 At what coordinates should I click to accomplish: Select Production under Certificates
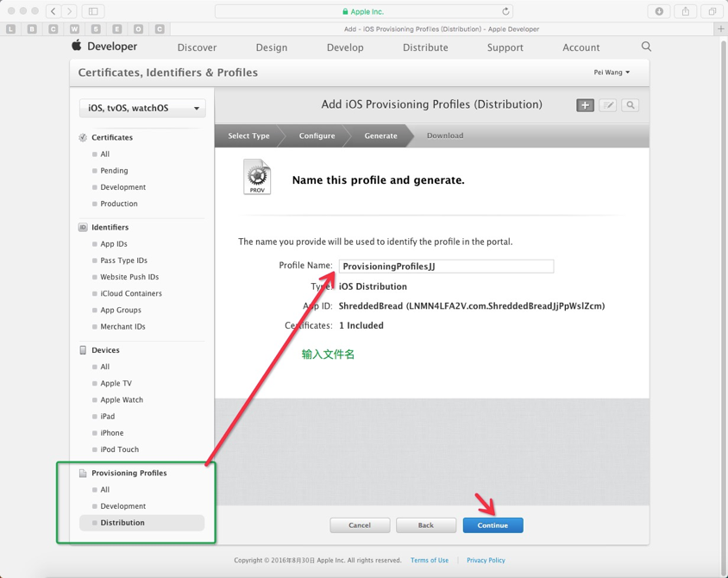tap(119, 204)
